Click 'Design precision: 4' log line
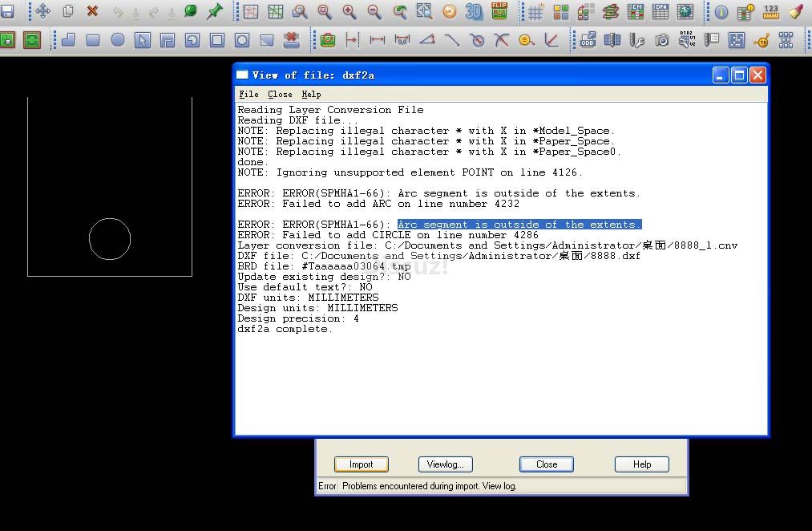This screenshot has height=531, width=812. [x=298, y=318]
